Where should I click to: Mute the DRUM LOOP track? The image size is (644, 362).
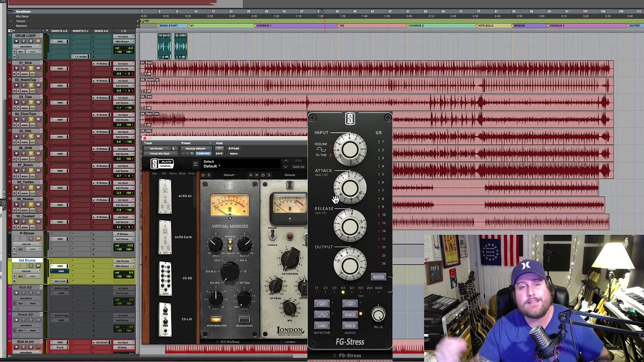(x=38, y=41)
